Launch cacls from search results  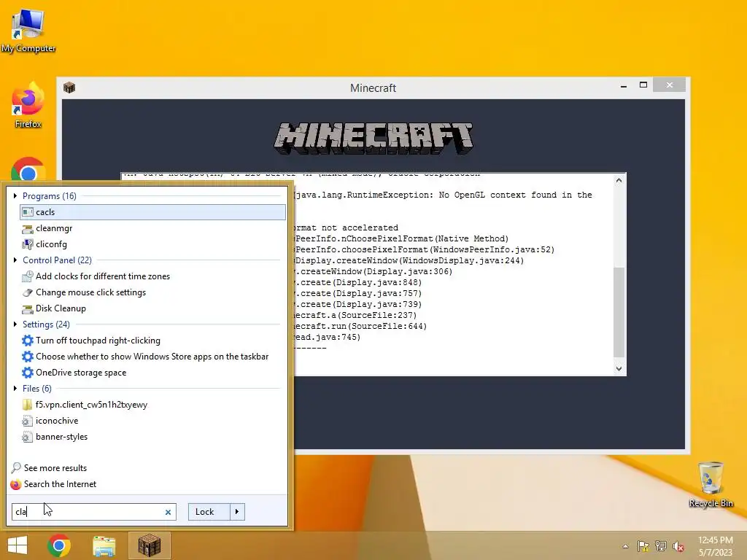153,212
